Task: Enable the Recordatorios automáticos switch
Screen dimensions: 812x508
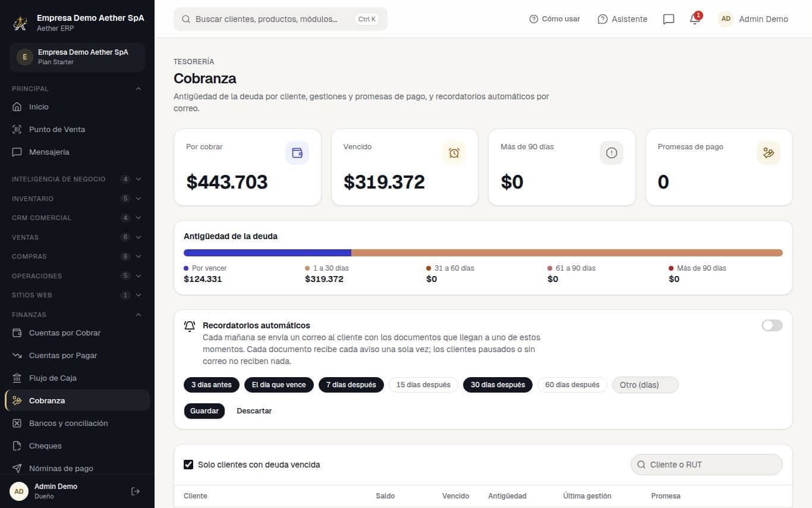Action: 772,325
